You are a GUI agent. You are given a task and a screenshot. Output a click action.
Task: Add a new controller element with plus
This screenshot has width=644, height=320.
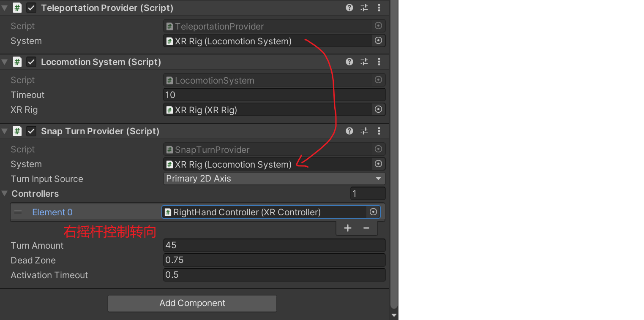pos(347,228)
